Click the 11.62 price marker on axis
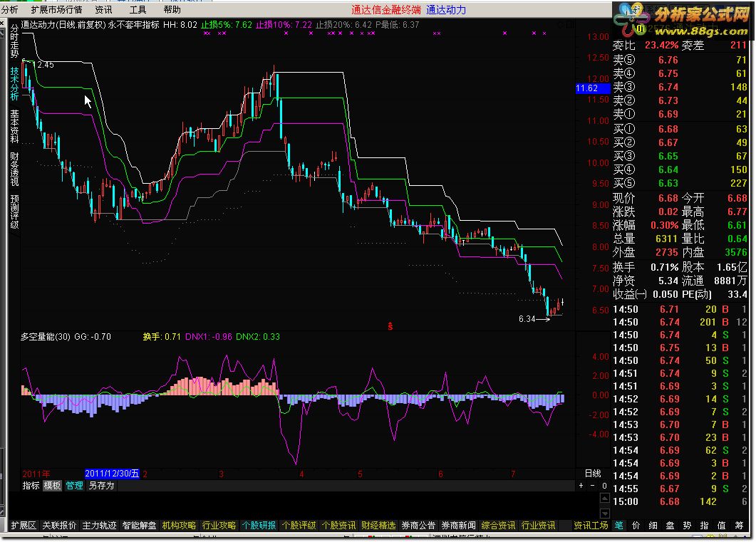The image size is (756, 542). pyautogui.click(x=592, y=88)
